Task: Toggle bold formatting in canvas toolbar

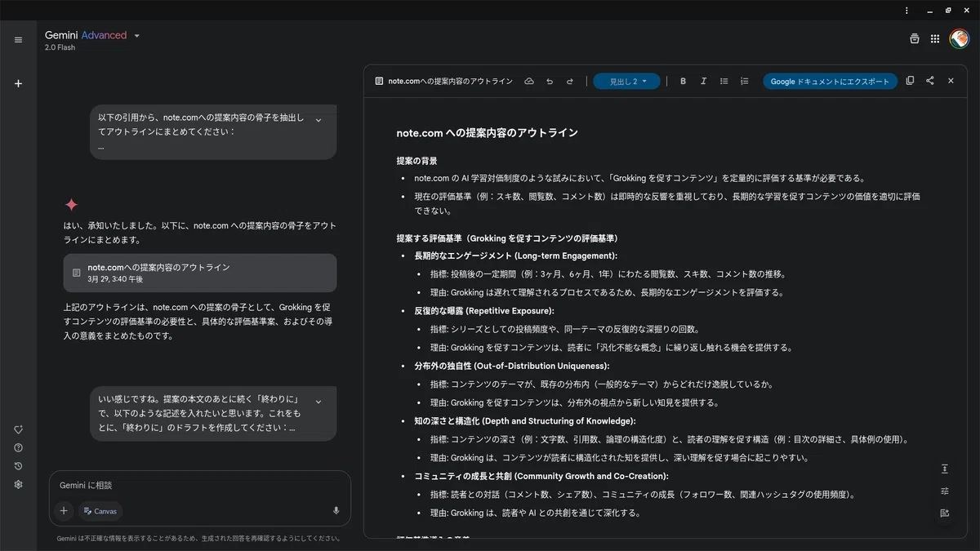Action: (683, 81)
